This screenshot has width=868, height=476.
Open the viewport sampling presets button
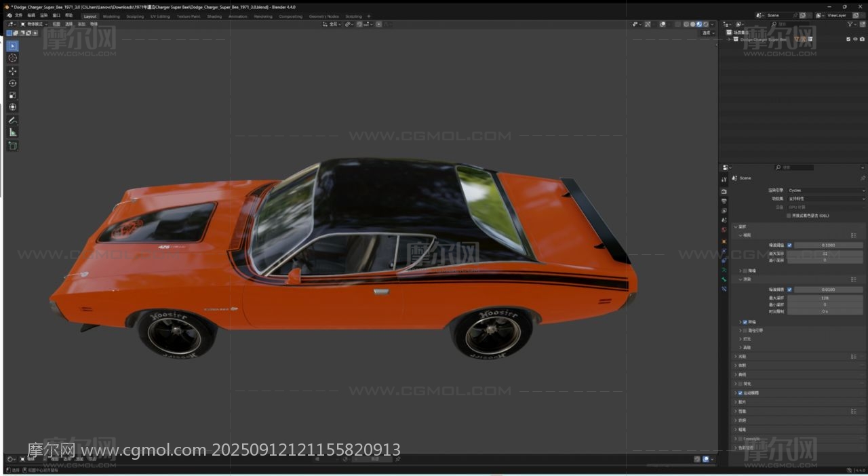[x=854, y=235]
